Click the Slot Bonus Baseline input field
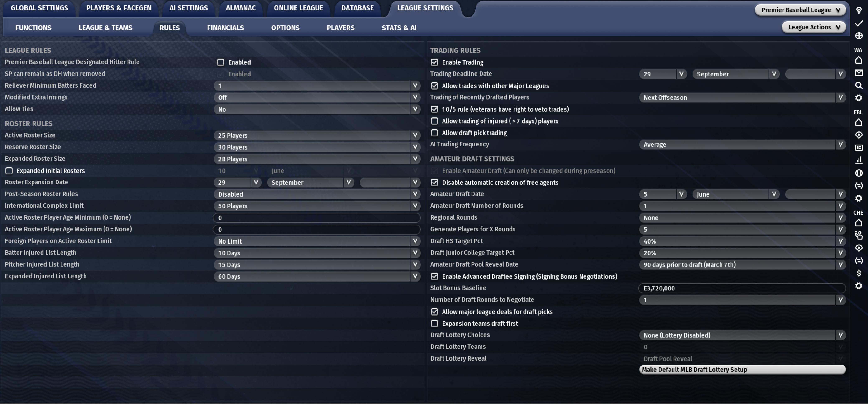This screenshot has height=404, width=868. [742, 288]
